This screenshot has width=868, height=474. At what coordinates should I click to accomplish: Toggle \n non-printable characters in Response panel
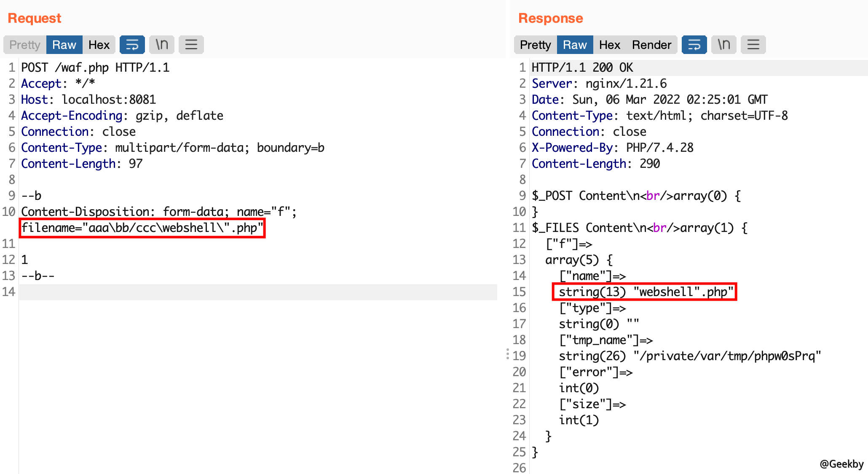pyautogui.click(x=723, y=45)
